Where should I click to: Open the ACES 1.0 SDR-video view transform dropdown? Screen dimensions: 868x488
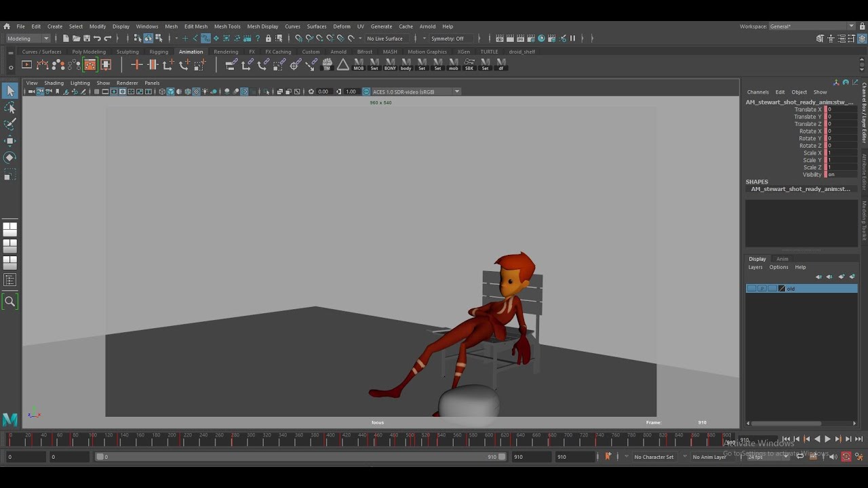416,91
